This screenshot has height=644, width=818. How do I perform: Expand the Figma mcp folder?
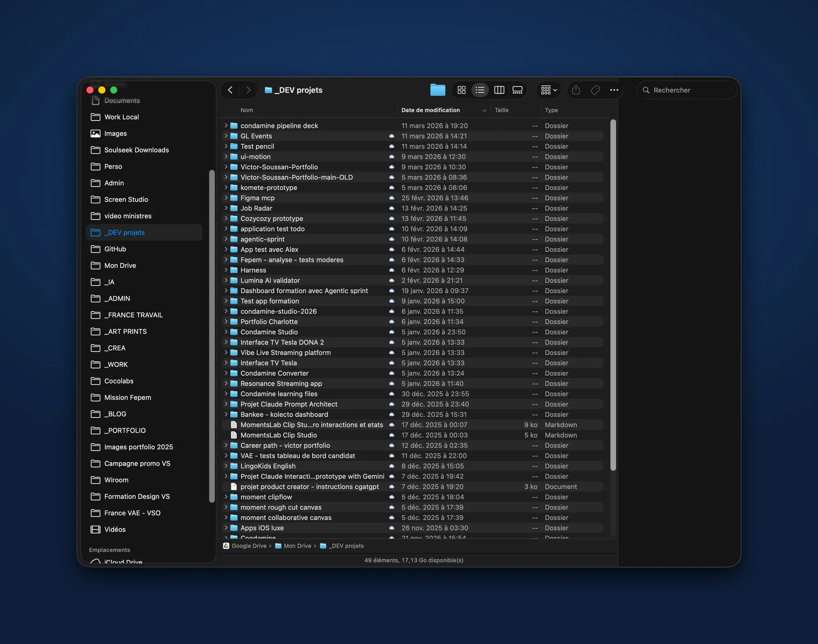tap(226, 197)
